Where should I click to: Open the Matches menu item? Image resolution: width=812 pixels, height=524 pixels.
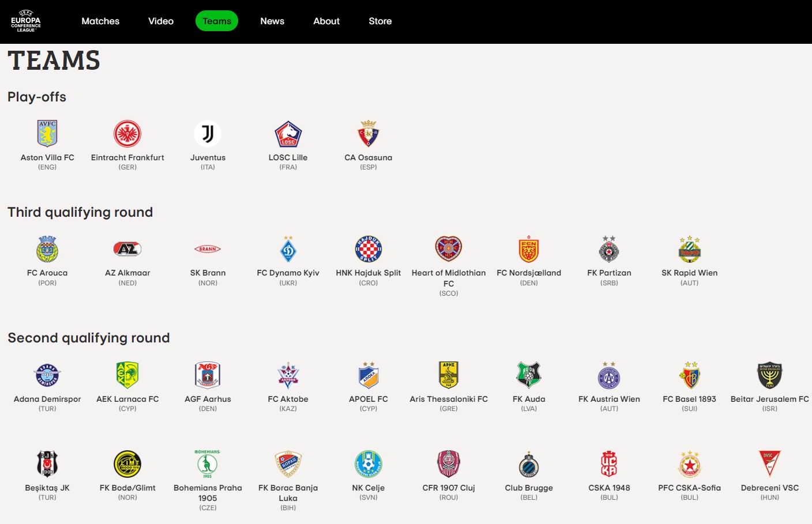click(100, 21)
